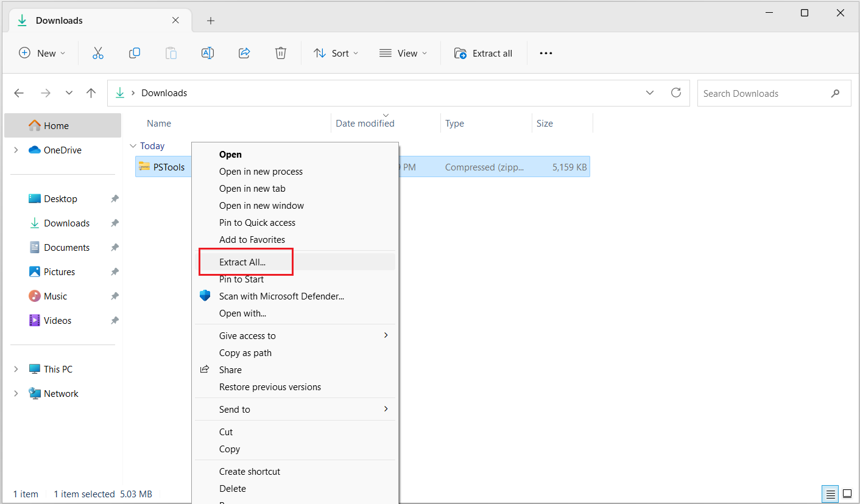Image resolution: width=860 pixels, height=504 pixels.
Task: Go forward with the right arrow
Action: coord(45,93)
